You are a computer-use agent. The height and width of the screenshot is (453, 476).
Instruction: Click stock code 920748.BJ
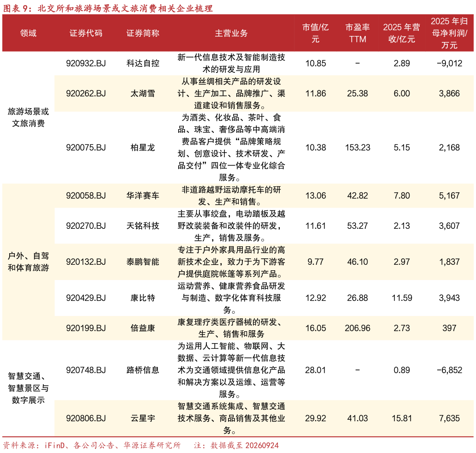point(86,370)
